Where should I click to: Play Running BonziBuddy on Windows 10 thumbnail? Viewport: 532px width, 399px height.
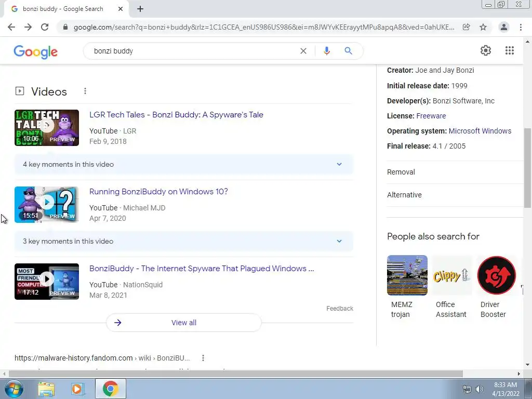point(47,205)
